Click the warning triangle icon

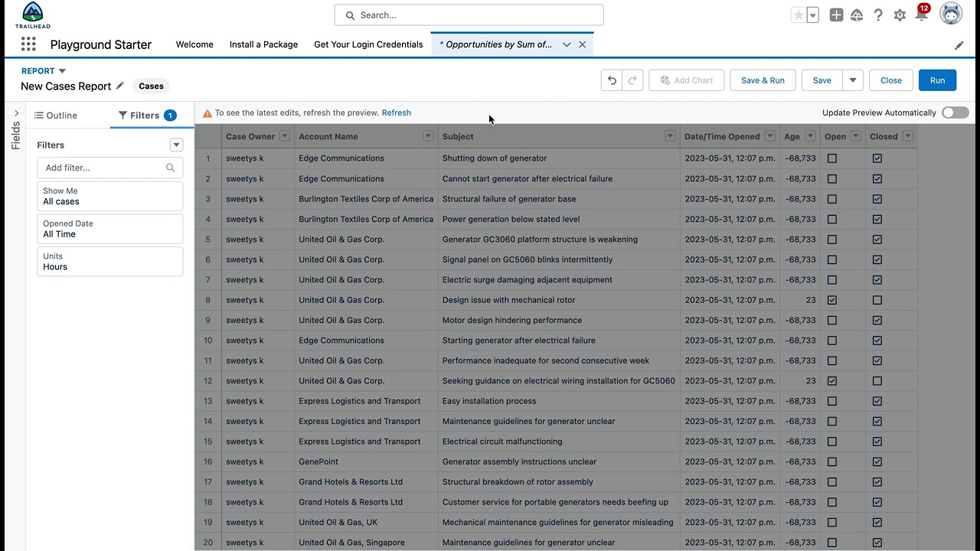pos(207,113)
